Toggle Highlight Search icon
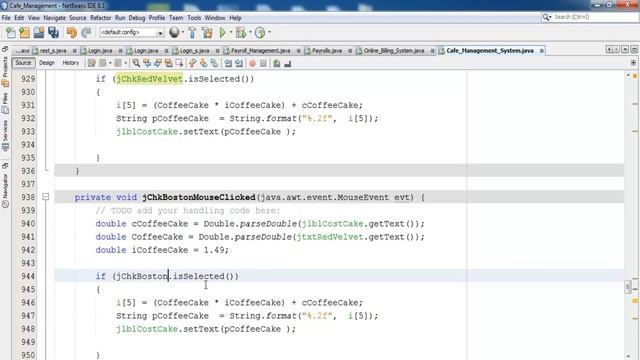 [x=168, y=63]
